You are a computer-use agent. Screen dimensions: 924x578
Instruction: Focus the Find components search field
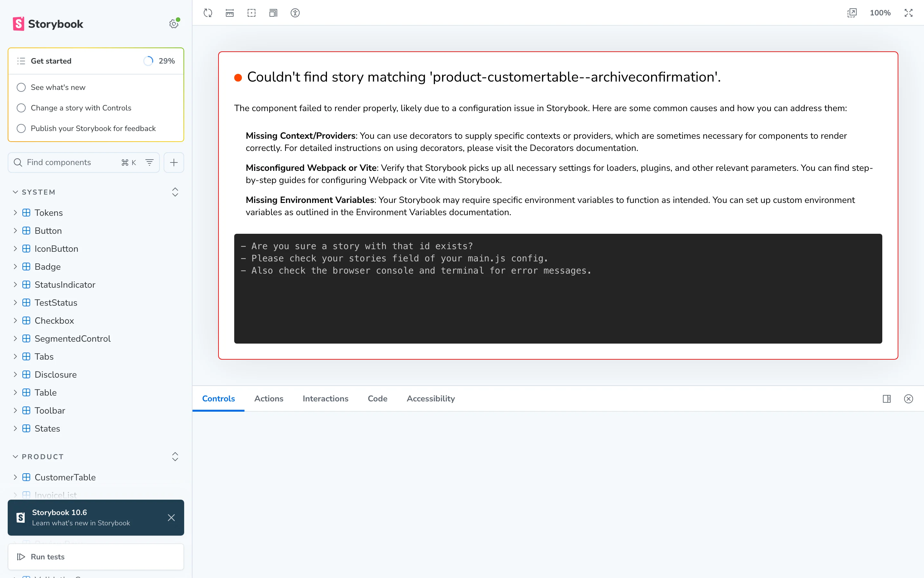pyautogui.click(x=84, y=162)
